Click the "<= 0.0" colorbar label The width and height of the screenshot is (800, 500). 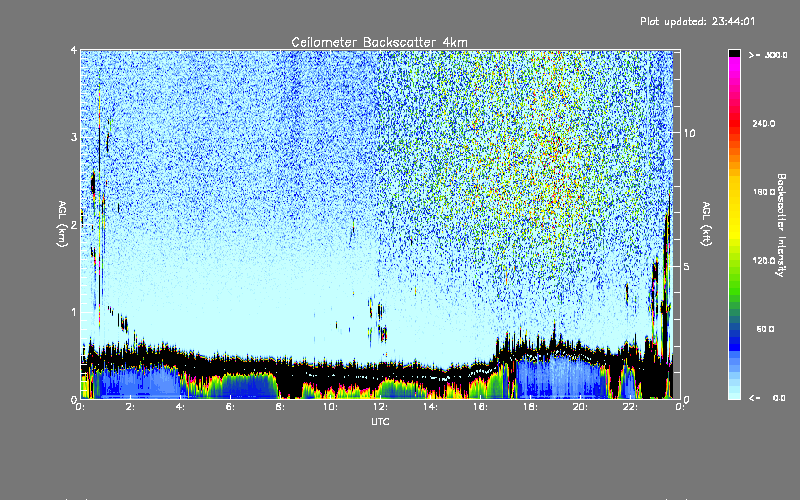pos(767,398)
